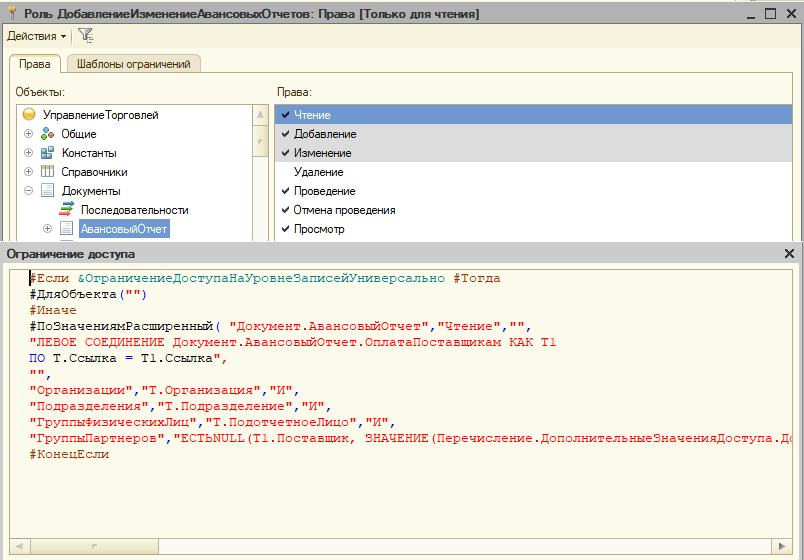Toggle the Изменение right checkmark
Screen dimensions: 804x560
click(286, 153)
